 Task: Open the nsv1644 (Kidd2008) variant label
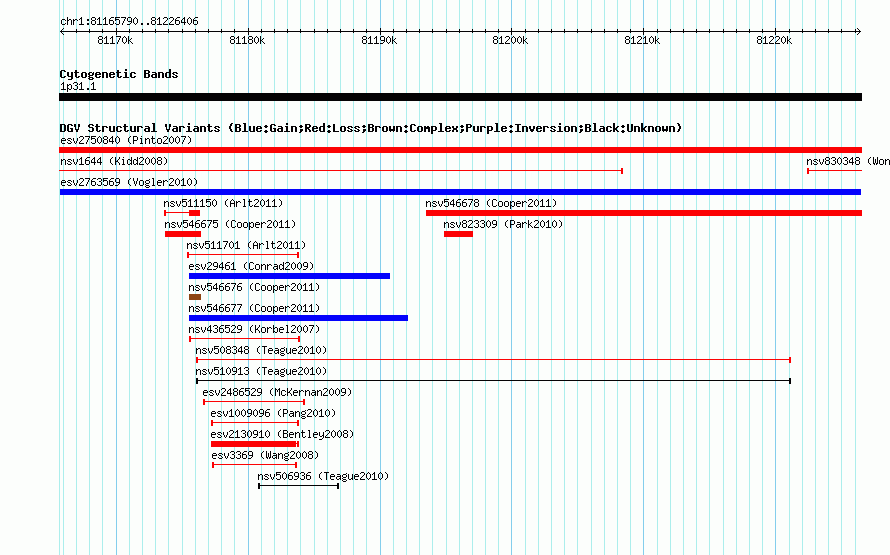coord(114,161)
